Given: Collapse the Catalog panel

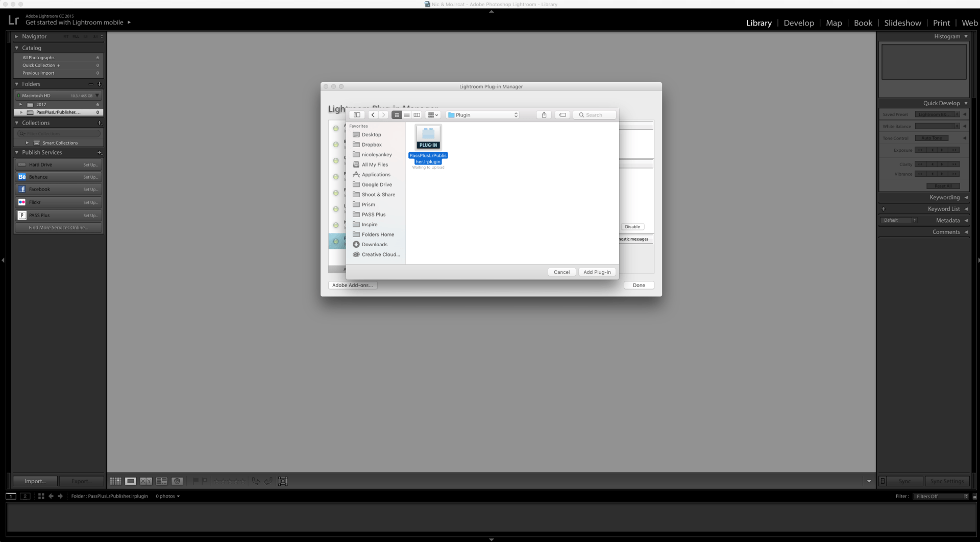Looking at the screenshot, I should point(16,48).
